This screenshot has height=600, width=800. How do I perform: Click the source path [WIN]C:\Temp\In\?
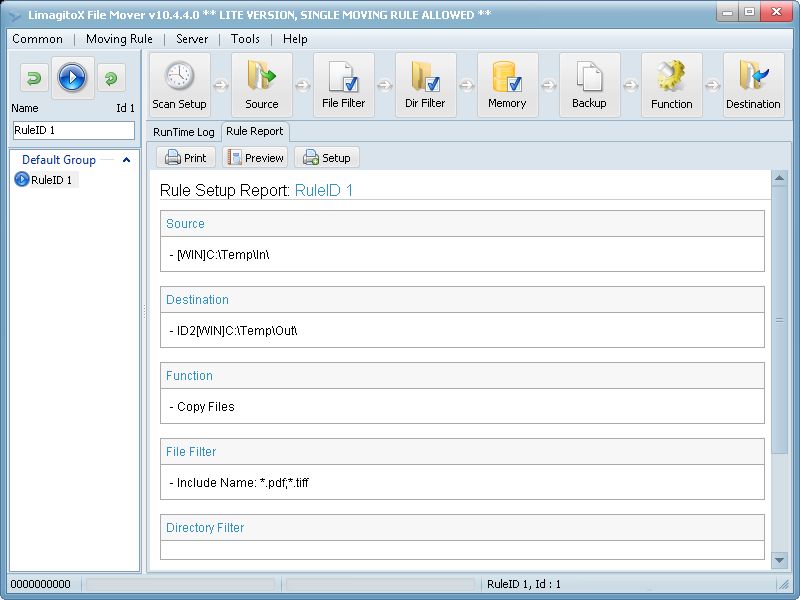point(223,254)
